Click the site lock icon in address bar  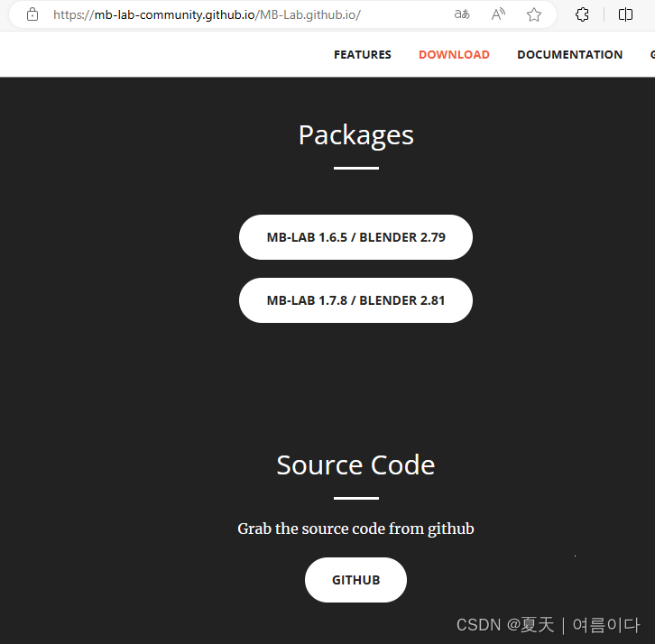click(x=32, y=14)
